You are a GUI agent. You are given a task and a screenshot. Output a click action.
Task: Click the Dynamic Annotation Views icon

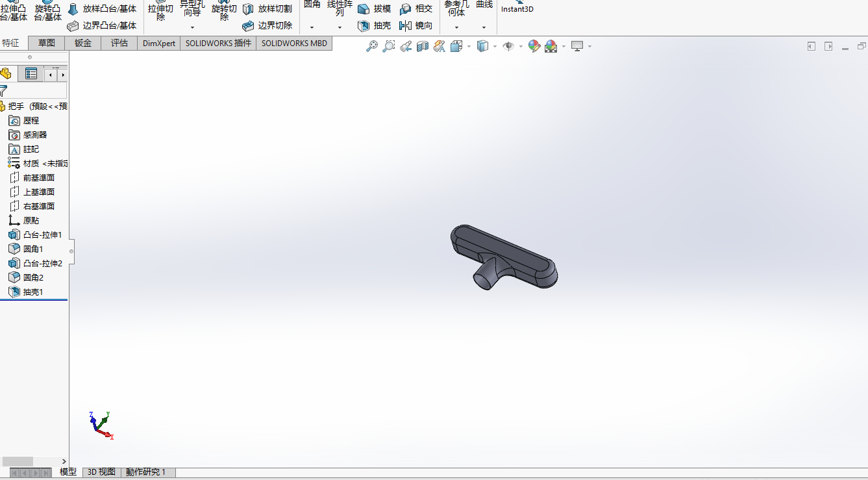coord(440,46)
